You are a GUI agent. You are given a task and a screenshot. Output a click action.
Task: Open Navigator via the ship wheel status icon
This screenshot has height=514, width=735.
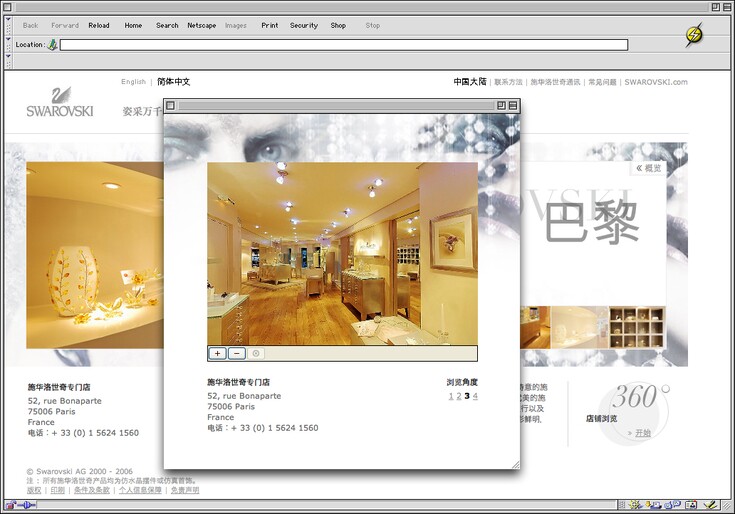635,505
